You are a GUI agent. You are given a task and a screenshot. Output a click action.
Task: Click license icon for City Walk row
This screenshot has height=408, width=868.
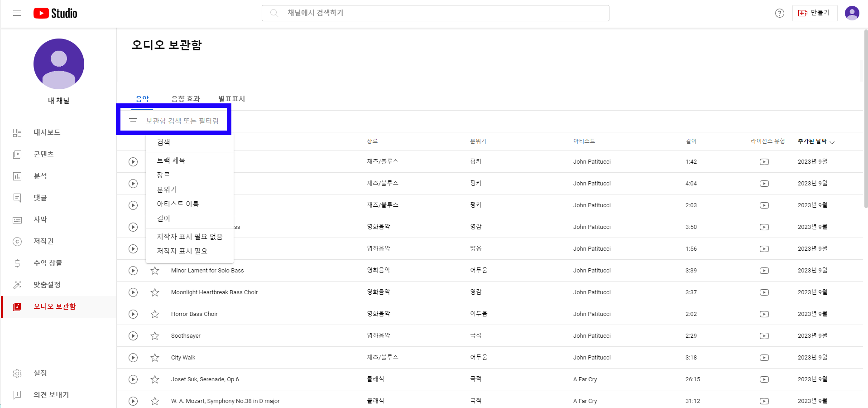click(764, 358)
